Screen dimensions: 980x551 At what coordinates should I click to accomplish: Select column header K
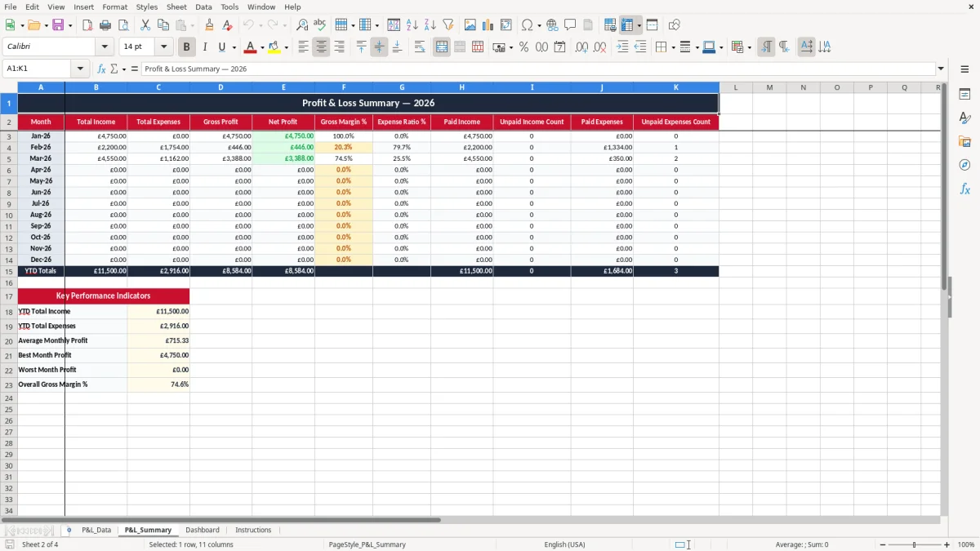click(x=676, y=87)
